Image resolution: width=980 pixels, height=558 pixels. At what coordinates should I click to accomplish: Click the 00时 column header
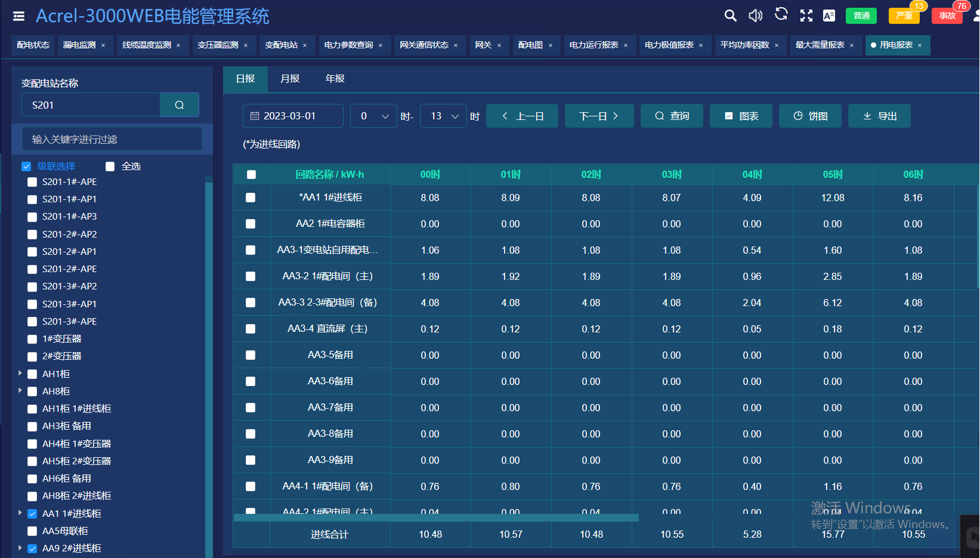[430, 174]
